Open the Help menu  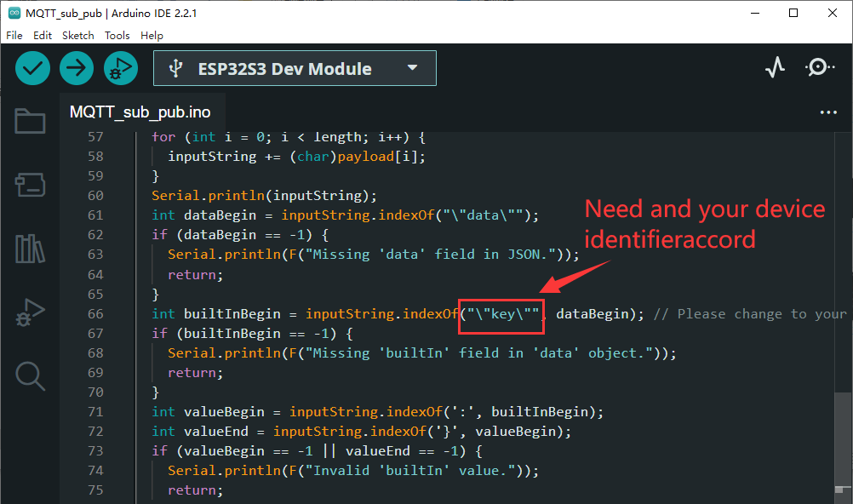pyautogui.click(x=152, y=36)
